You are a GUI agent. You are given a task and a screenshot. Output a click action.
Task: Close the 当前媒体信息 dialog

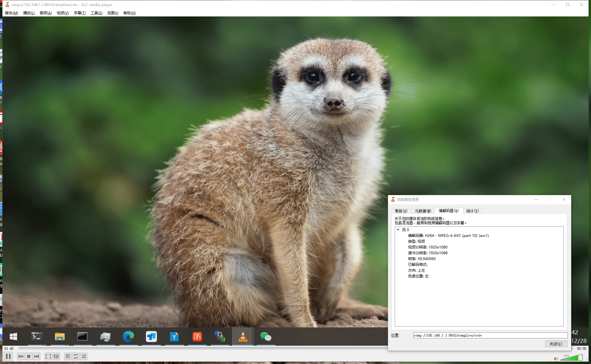(564, 199)
